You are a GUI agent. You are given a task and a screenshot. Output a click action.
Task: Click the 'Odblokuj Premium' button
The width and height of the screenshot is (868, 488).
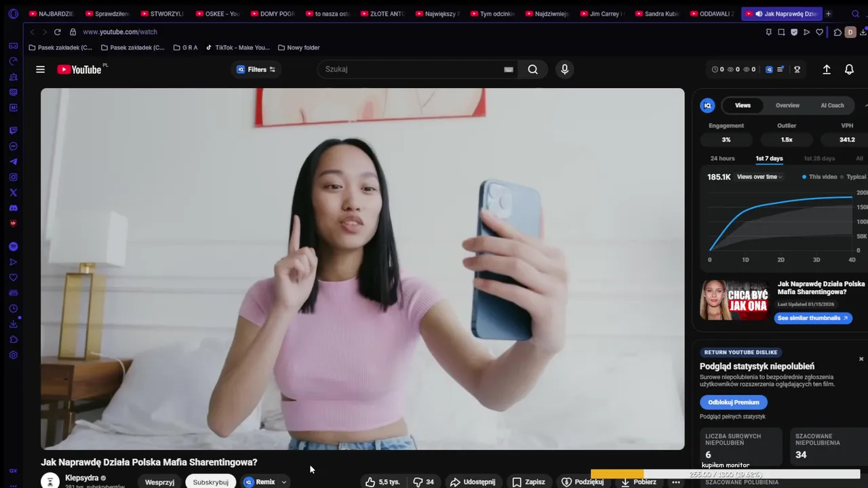point(733,403)
